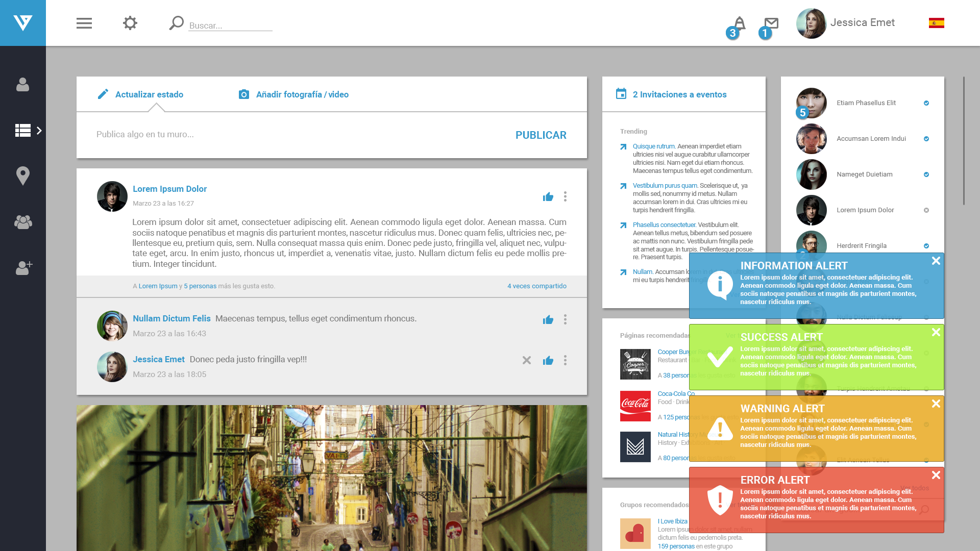
Task: Open options for Jessica Emet comment
Action: [565, 360]
